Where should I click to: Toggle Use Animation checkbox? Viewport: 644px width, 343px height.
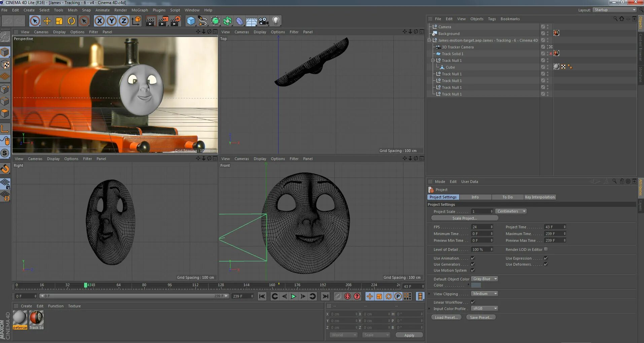pyautogui.click(x=473, y=258)
